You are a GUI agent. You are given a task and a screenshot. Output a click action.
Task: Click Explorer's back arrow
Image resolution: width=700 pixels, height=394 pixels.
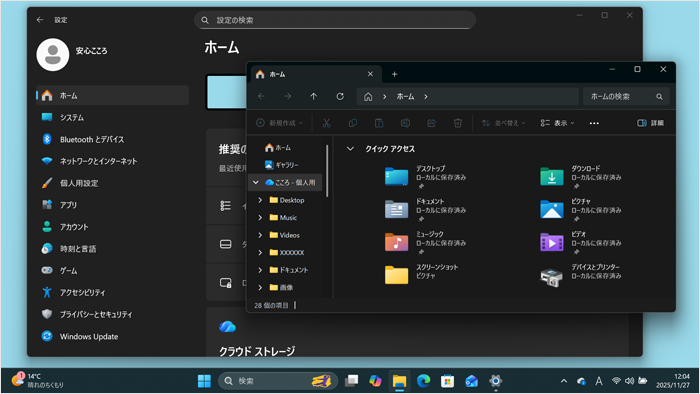pyautogui.click(x=262, y=96)
